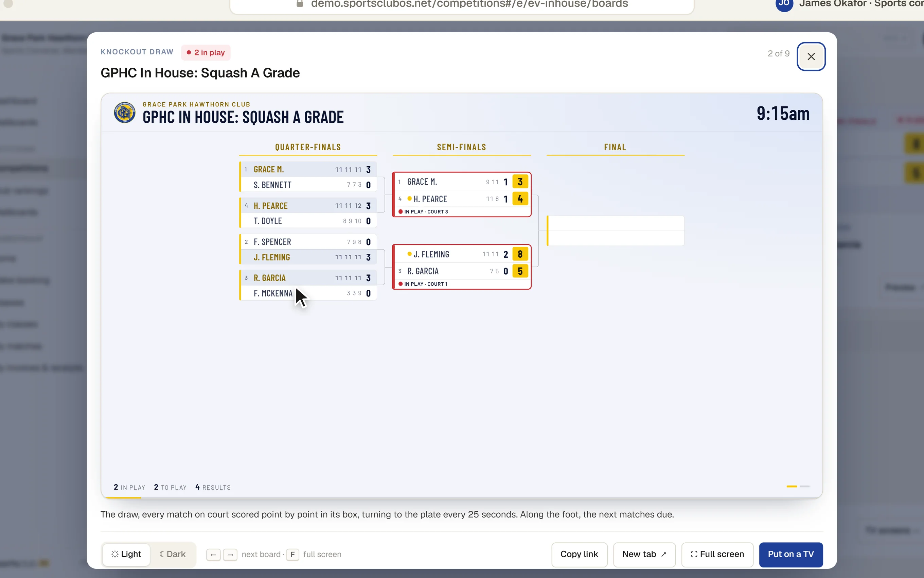
Task: Click S. Bennett quarter-final row
Action: pyautogui.click(x=308, y=185)
